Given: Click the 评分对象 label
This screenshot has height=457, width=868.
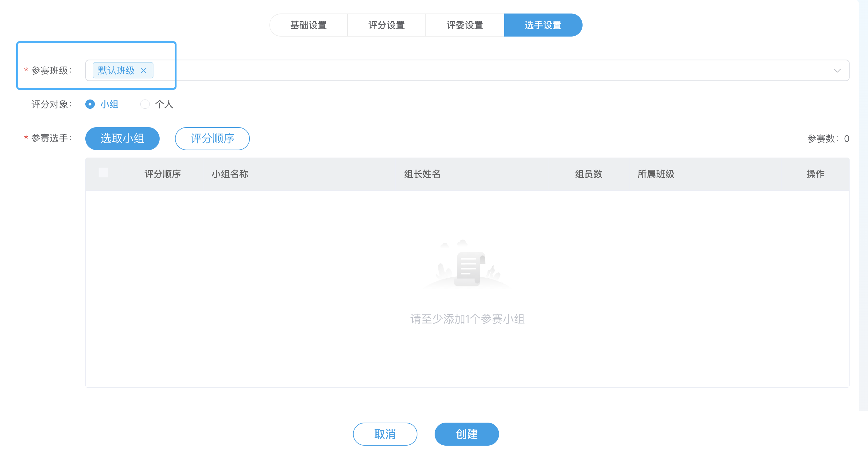Looking at the screenshot, I should click(52, 104).
